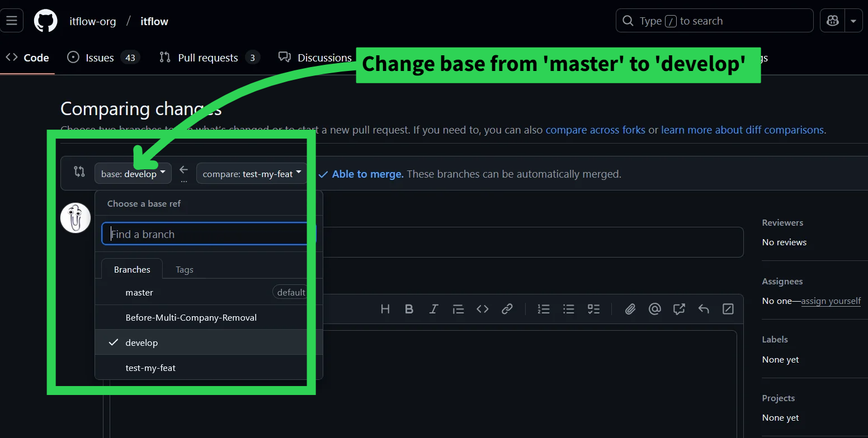Screen dimensions: 868x438
Task: Reference an issue or pull request icon
Action: [680, 309]
